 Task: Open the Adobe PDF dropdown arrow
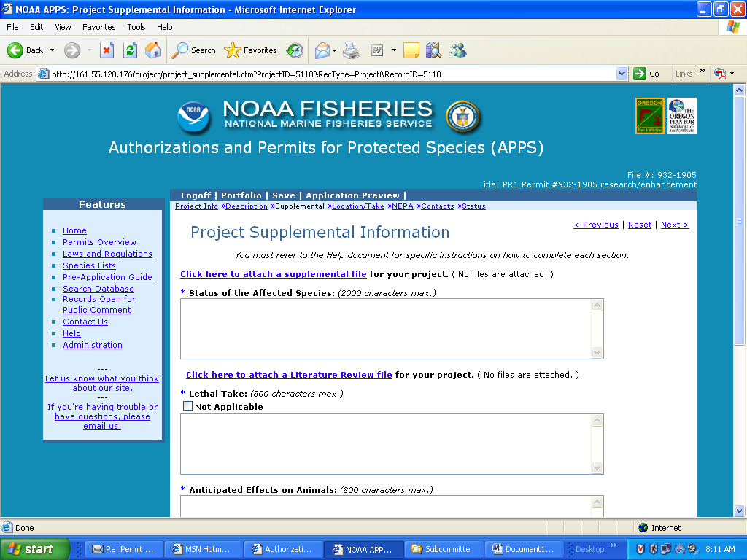(x=732, y=74)
